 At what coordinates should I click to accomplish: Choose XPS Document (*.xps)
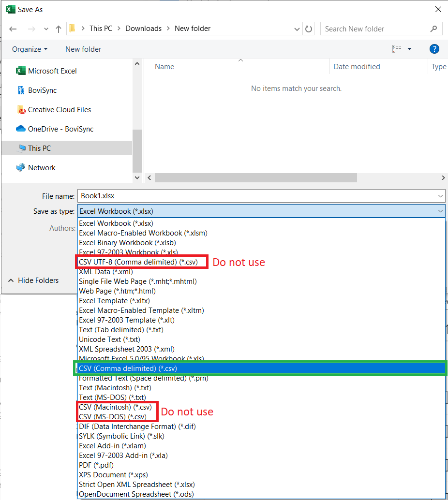pos(262,475)
